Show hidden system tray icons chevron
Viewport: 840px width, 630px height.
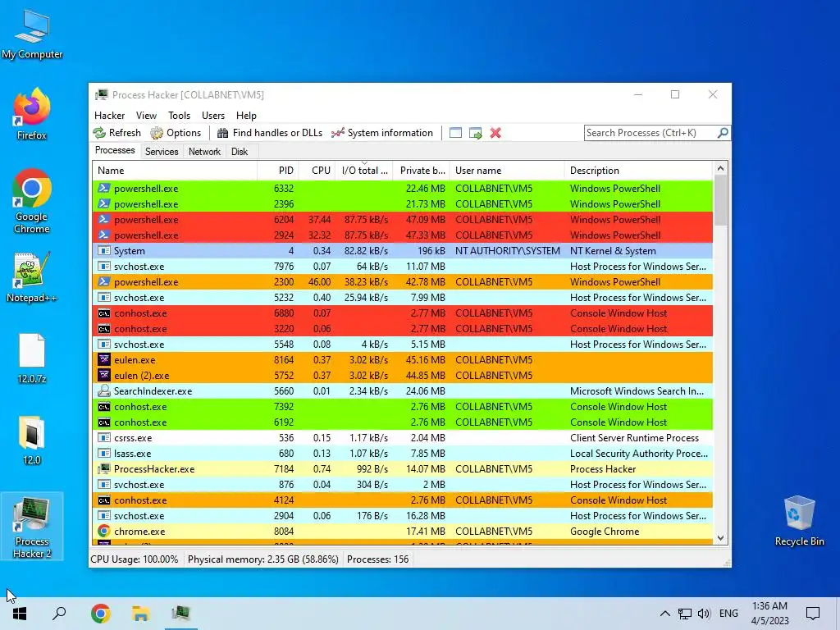tap(664, 614)
